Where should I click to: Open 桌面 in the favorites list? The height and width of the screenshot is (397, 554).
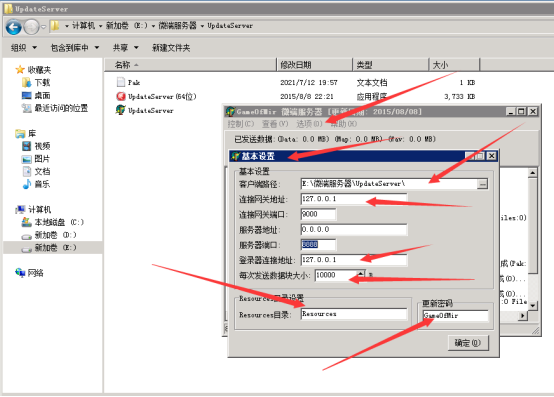click(36, 96)
